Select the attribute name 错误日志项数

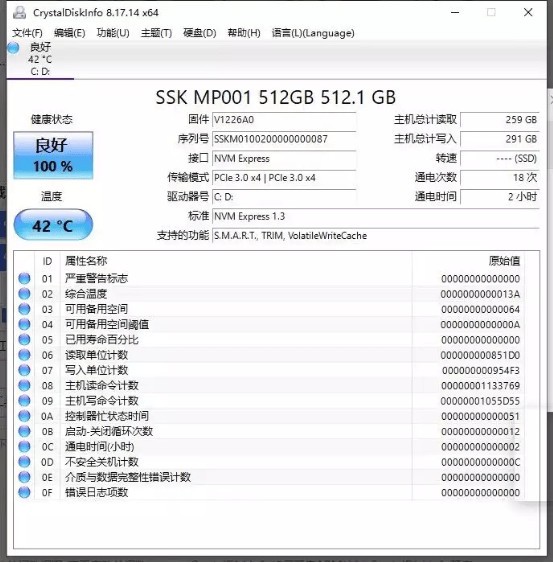tap(96, 492)
